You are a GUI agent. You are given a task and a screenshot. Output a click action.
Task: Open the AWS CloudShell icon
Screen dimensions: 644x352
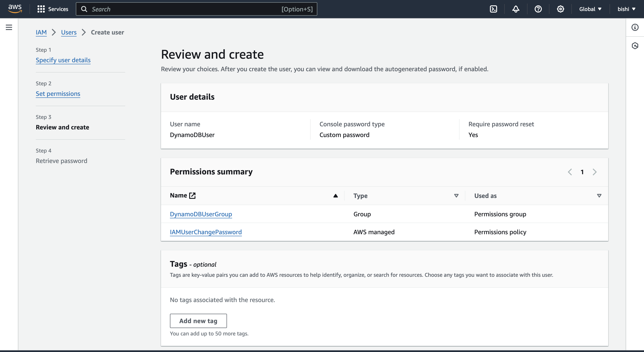[493, 9]
